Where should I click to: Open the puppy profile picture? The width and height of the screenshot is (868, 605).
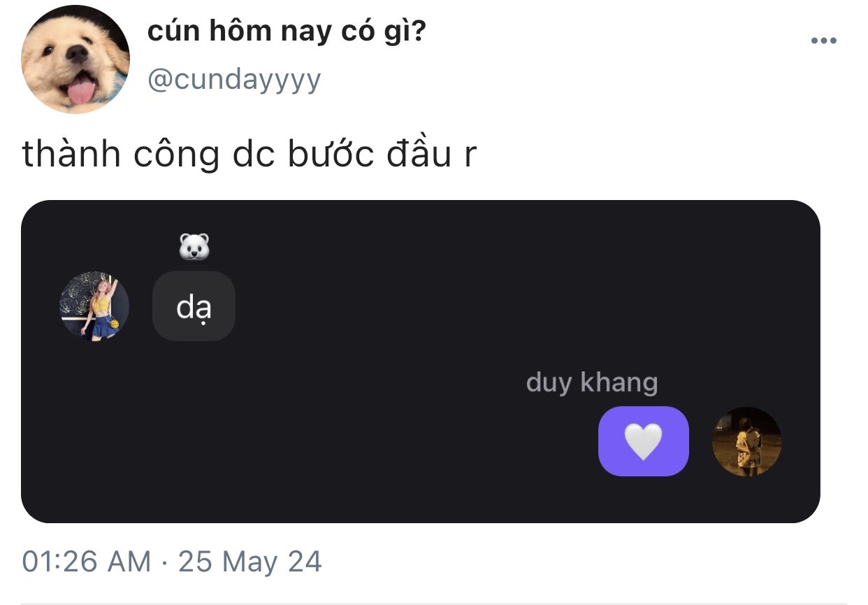[x=75, y=59]
